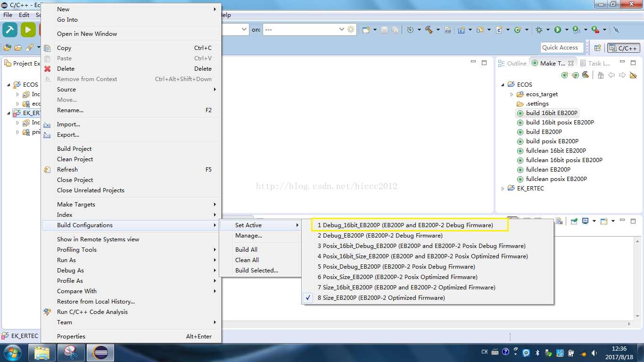
Task: Click the New wizard toolbar icon
Action: click(366, 30)
